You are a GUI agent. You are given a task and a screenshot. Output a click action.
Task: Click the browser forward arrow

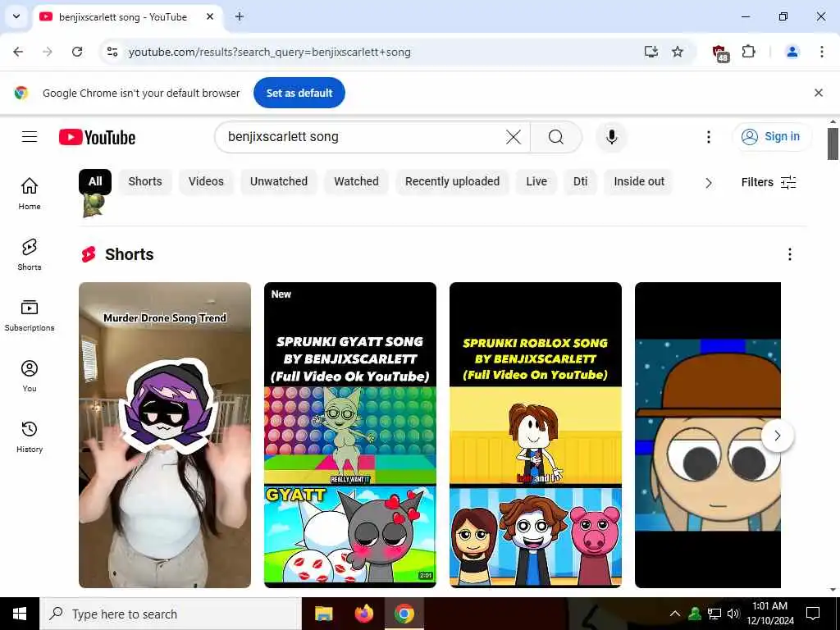click(48, 52)
